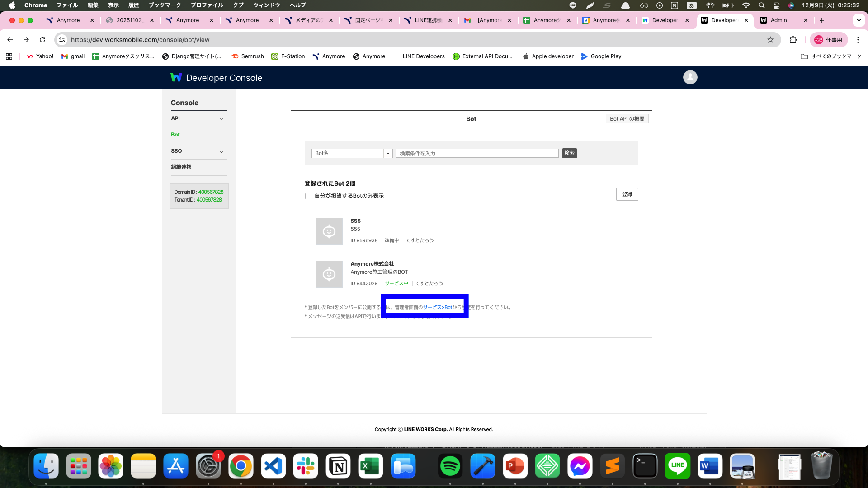Screen dimensions: 868x488
Task: Toggle 自分が担当するBotのみ表示 checkbox
Action: pos(308,196)
